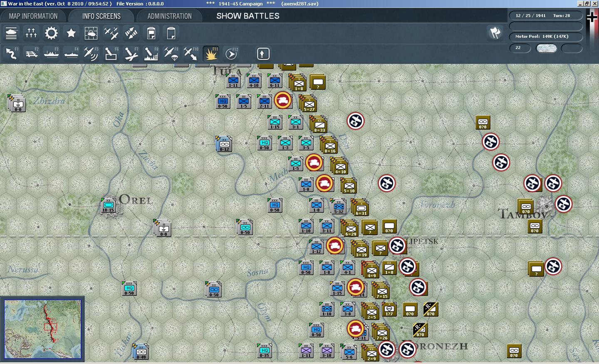Open the Order of Battle screen icon
Screen dimensions: 599x364
11,33
